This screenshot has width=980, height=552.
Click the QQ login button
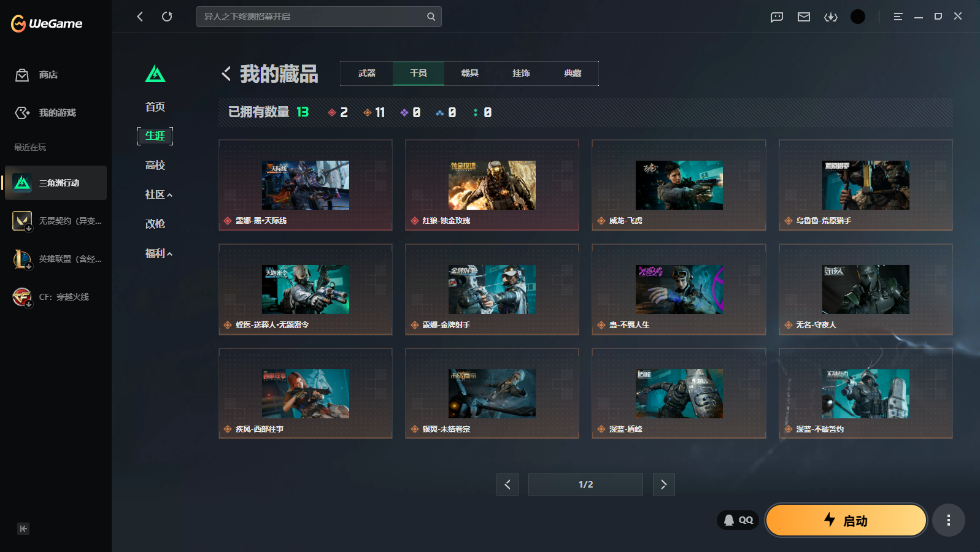tap(738, 520)
